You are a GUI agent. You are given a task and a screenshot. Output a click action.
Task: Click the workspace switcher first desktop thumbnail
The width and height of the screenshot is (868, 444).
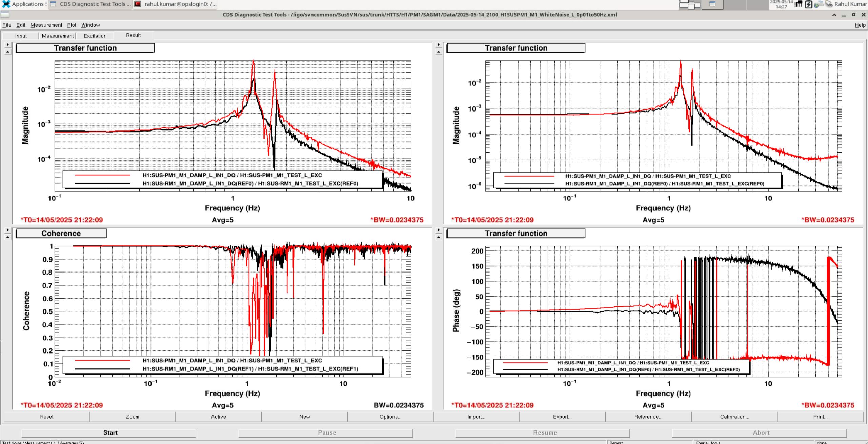(x=690, y=4)
